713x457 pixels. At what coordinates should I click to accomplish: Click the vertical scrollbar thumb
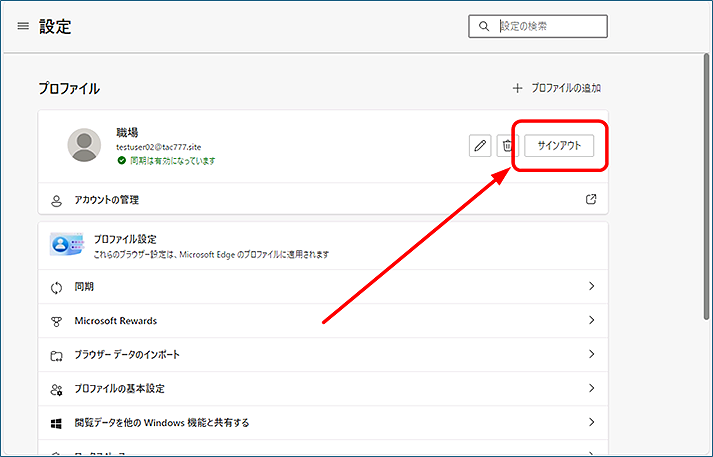(707, 186)
